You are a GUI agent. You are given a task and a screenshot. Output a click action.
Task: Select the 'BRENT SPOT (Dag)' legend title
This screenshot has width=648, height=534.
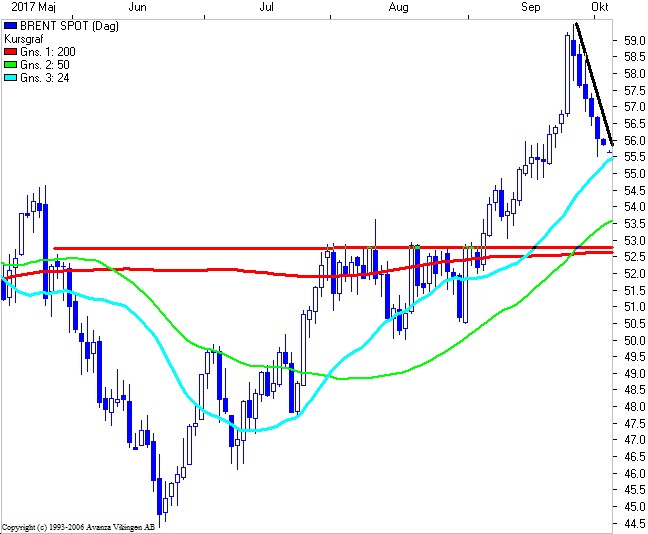point(61,25)
